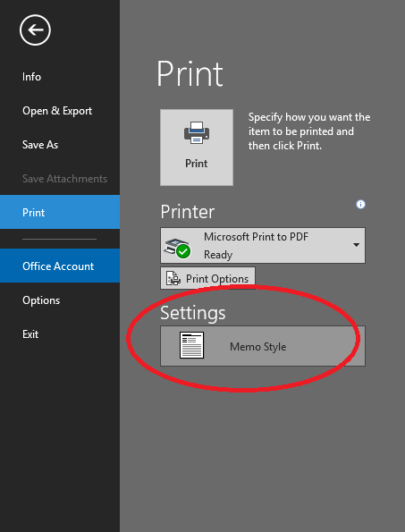The width and height of the screenshot is (405, 532).
Task: Click the Ready printer status text
Action: coord(218,255)
